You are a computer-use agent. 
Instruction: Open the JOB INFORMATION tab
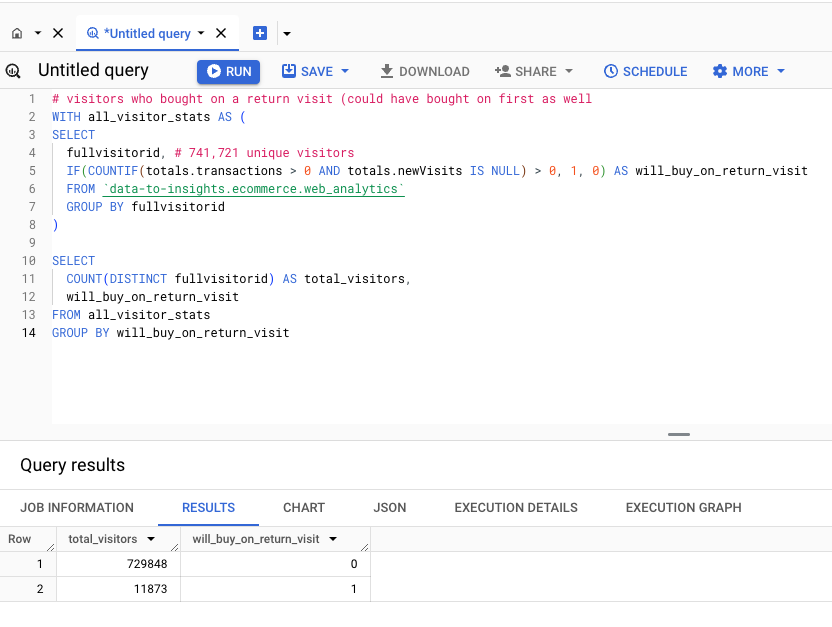[x=77, y=507]
